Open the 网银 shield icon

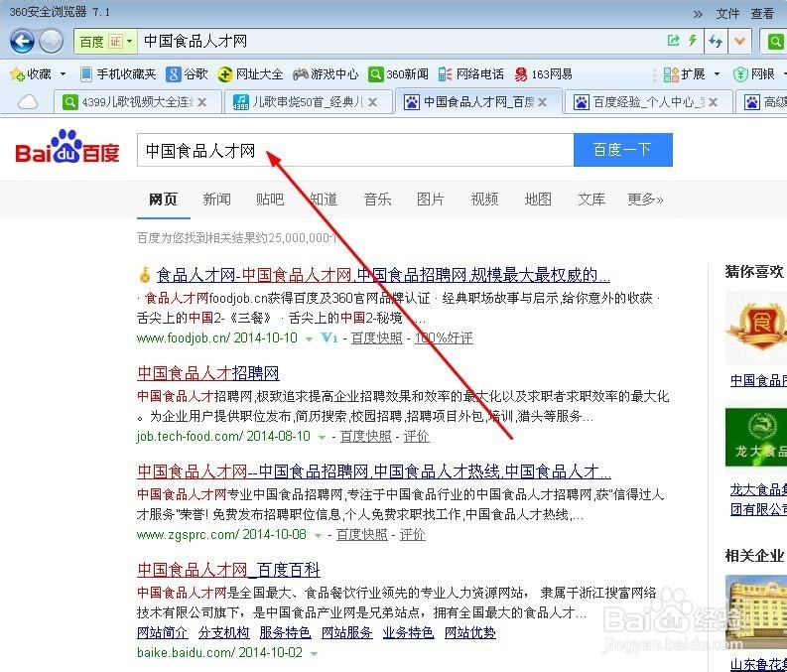(740, 74)
